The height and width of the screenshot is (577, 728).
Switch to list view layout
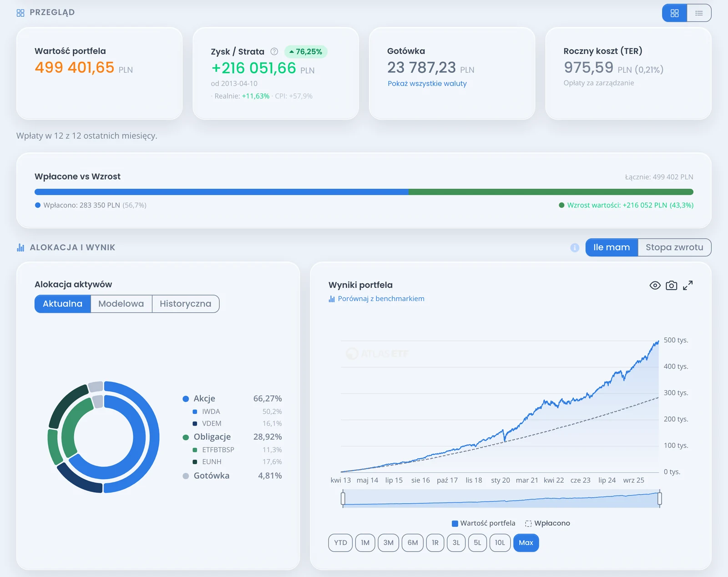point(699,13)
